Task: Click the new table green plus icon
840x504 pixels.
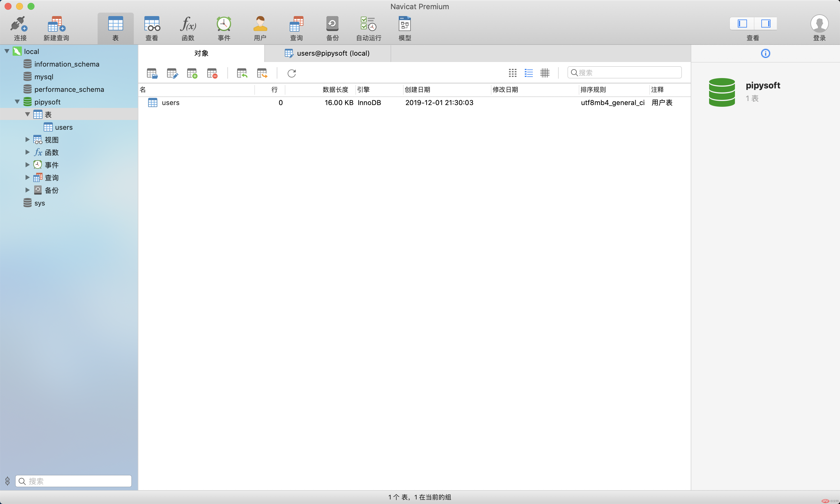Action: pyautogui.click(x=192, y=73)
